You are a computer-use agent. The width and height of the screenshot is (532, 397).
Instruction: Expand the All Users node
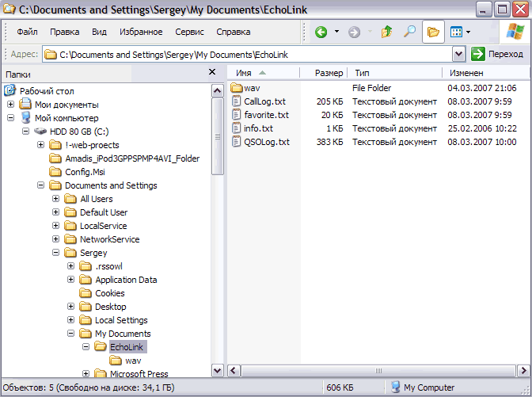(x=55, y=199)
